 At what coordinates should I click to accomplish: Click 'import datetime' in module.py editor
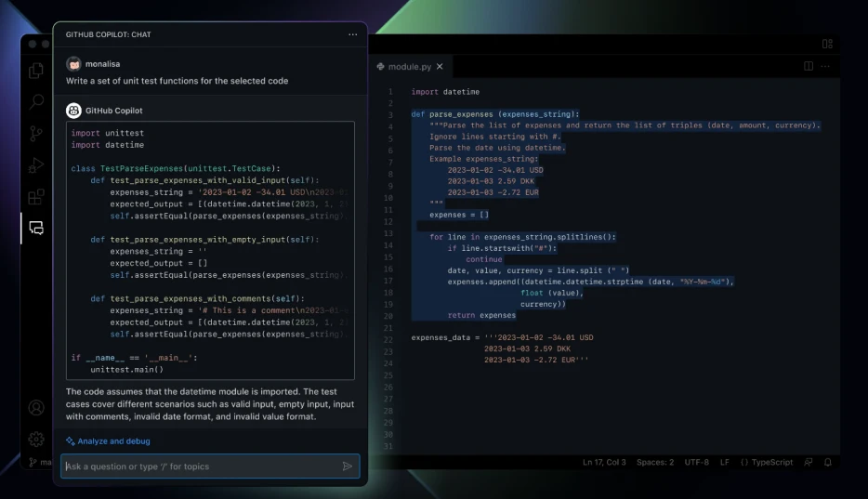[445, 92]
